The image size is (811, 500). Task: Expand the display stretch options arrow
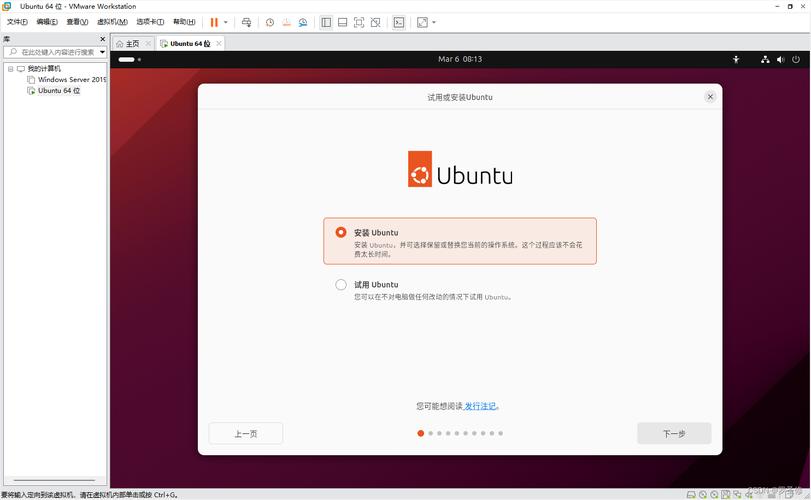[434, 22]
